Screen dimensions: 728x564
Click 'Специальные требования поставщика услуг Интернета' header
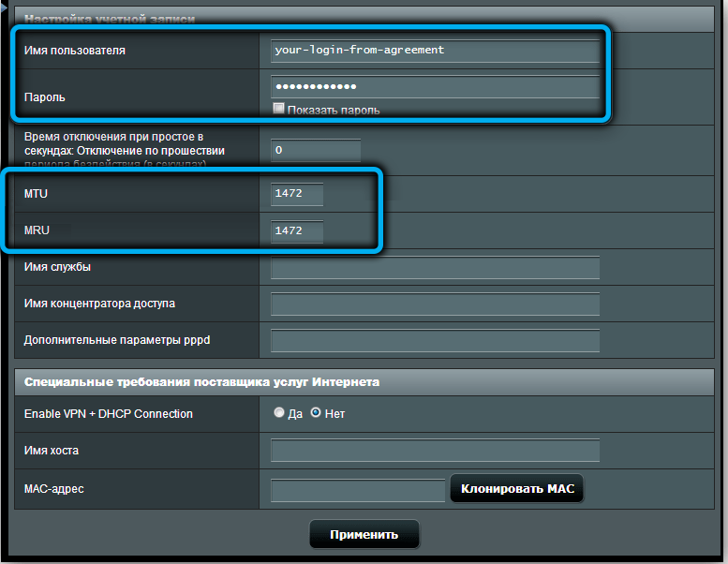tap(202, 382)
